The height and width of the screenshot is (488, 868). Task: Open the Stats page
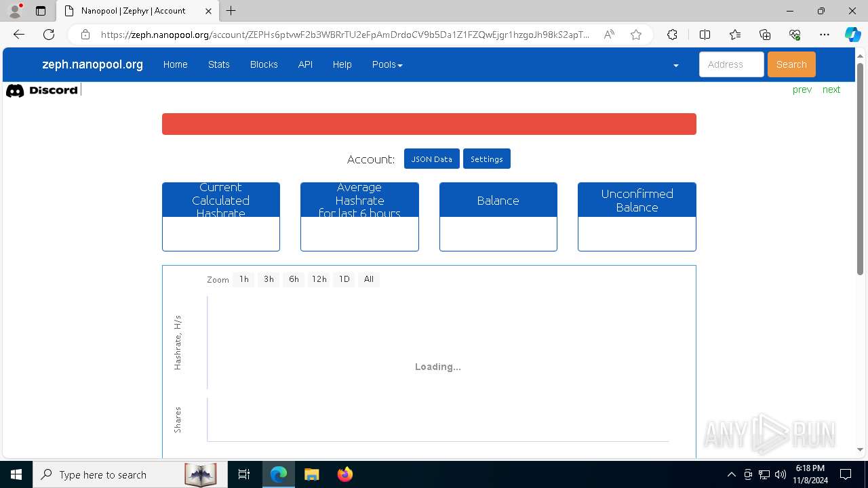pyautogui.click(x=219, y=64)
